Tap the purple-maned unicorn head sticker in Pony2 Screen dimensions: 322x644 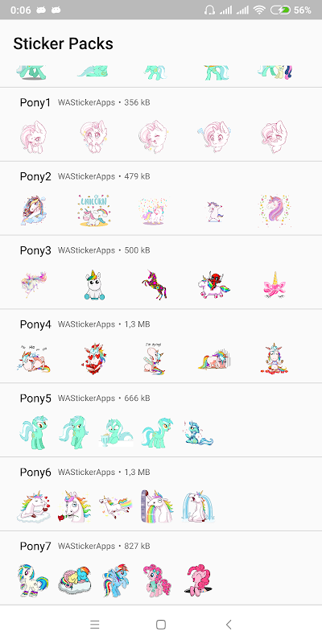(x=275, y=211)
